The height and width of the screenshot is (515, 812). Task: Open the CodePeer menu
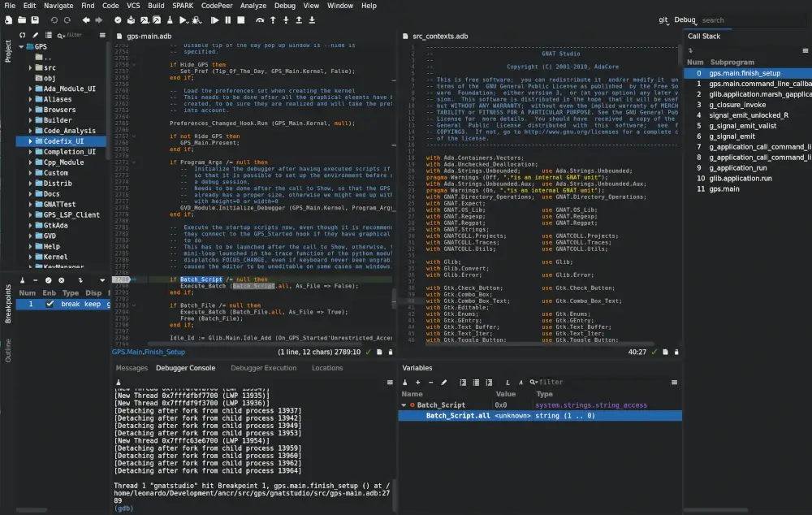[217, 6]
